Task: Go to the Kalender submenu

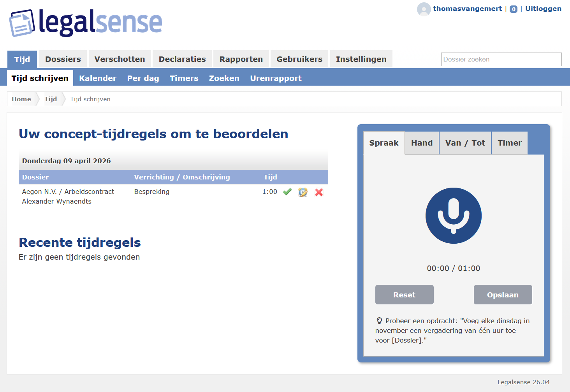Action: pyautogui.click(x=98, y=78)
